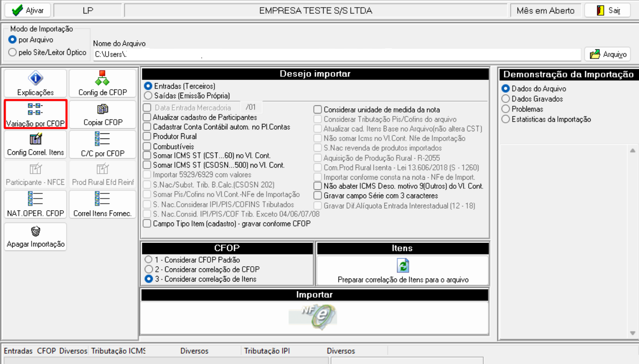Click Preparar correlação de Itens refresh icon
Image resolution: width=639 pixels, height=364 pixels.
click(403, 266)
